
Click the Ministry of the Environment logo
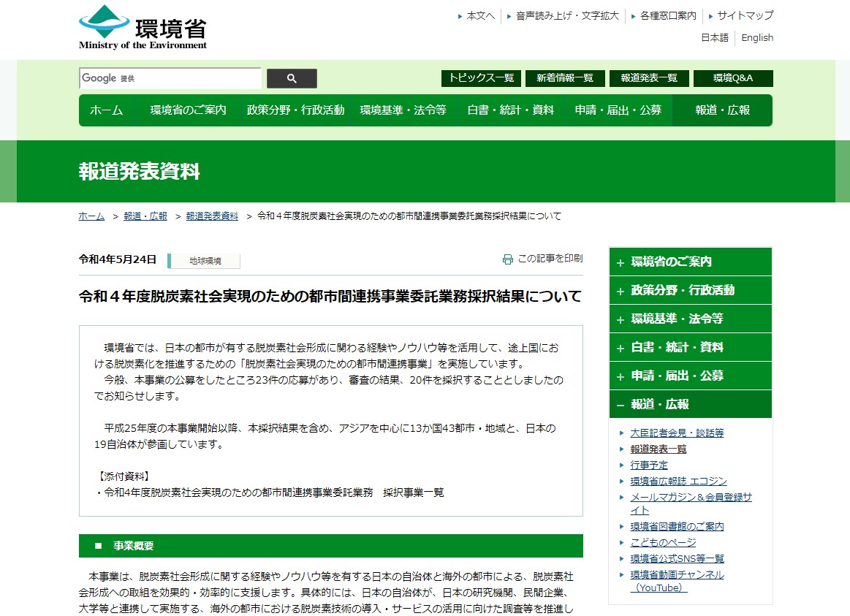(143, 28)
